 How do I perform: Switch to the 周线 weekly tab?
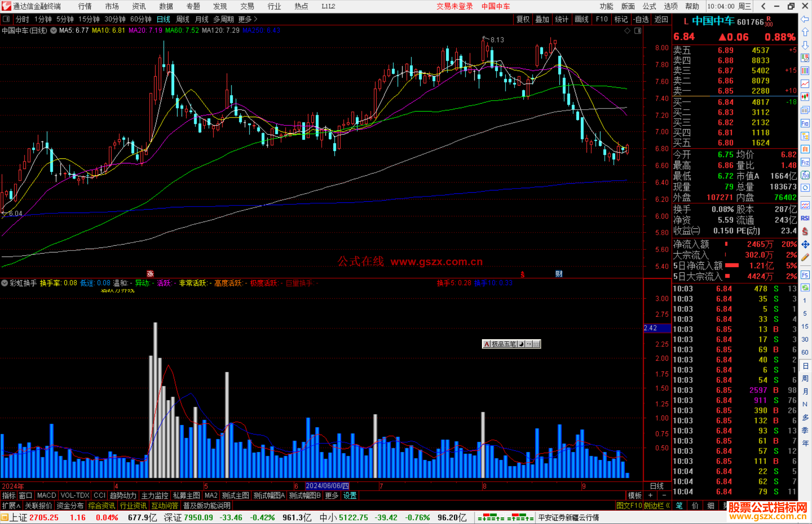point(183,19)
